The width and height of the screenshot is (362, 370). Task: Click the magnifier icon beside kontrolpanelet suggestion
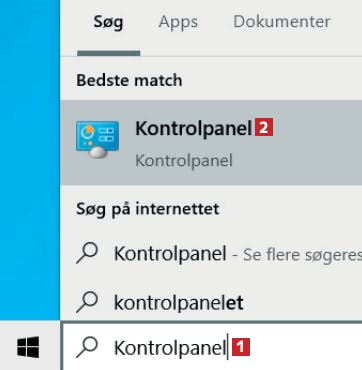87,302
